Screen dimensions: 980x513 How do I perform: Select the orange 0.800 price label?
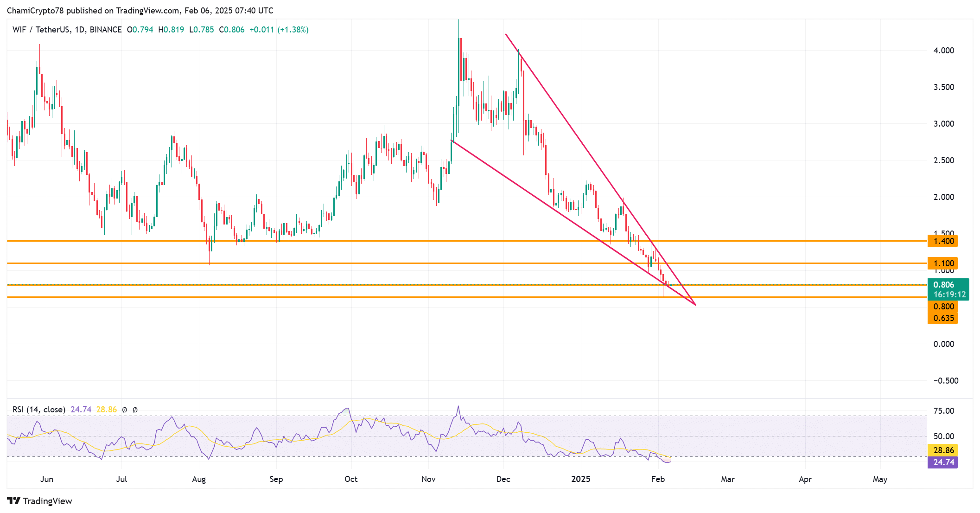coord(943,307)
